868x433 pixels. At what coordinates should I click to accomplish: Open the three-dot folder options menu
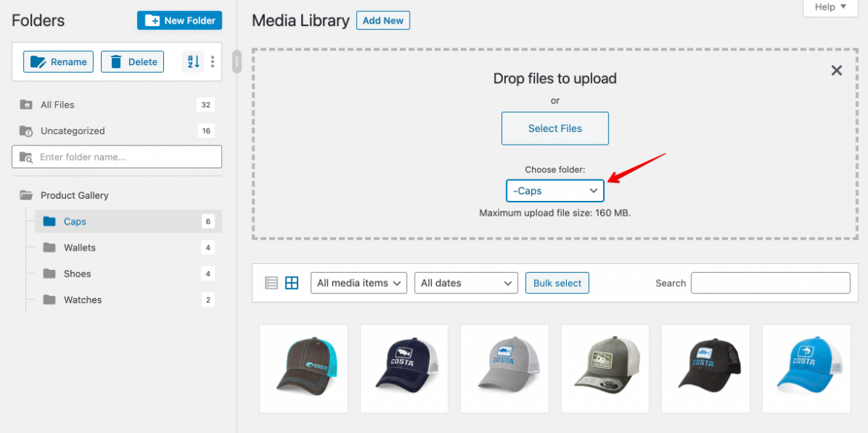tap(213, 62)
